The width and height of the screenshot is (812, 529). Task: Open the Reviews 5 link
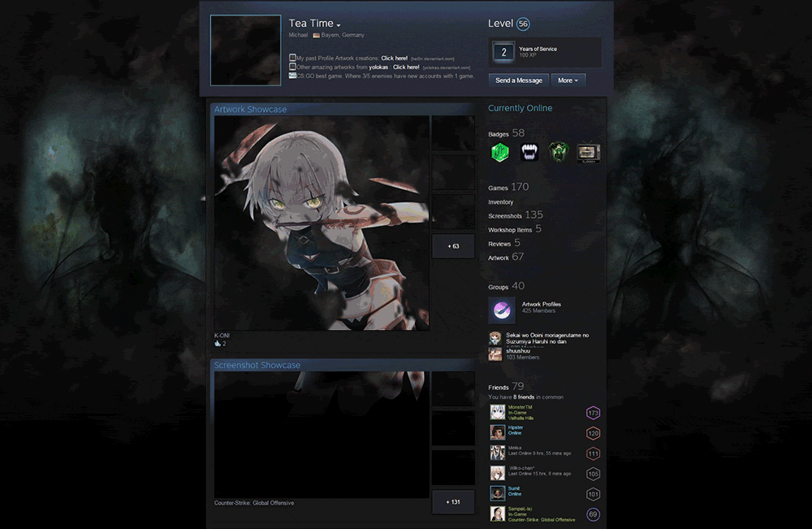[504, 243]
